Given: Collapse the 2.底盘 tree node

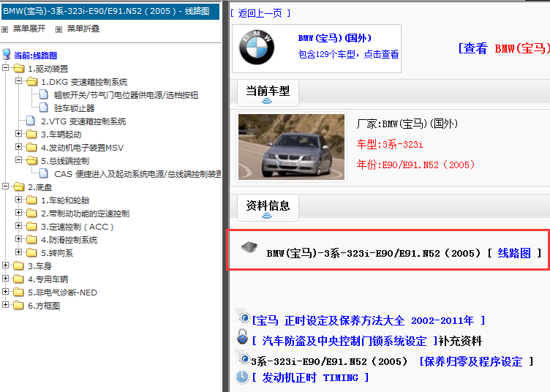Looking at the screenshot, I should tap(6, 186).
